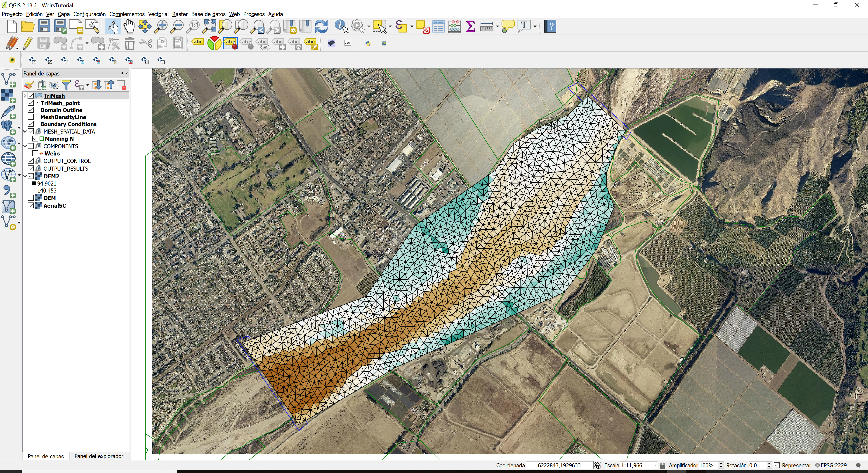Collapse the COMPONENTS group

(x=25, y=146)
